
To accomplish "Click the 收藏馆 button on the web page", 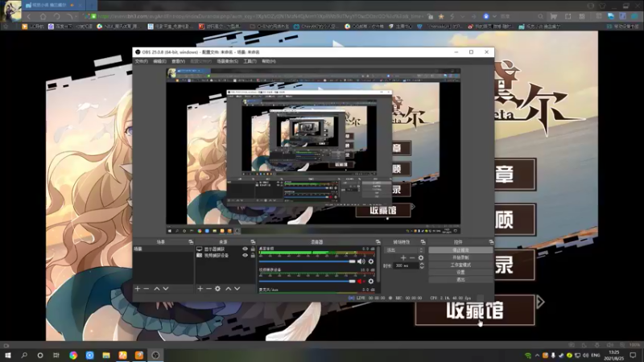I will pyautogui.click(x=475, y=310).
